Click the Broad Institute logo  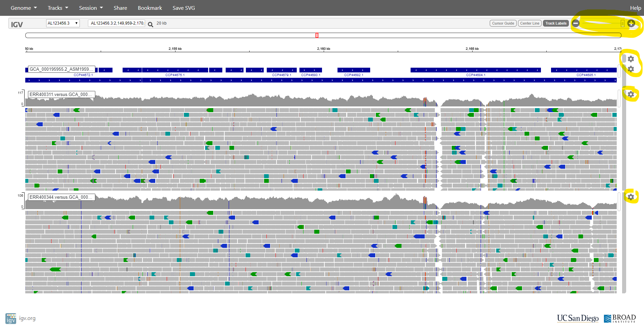point(619,318)
